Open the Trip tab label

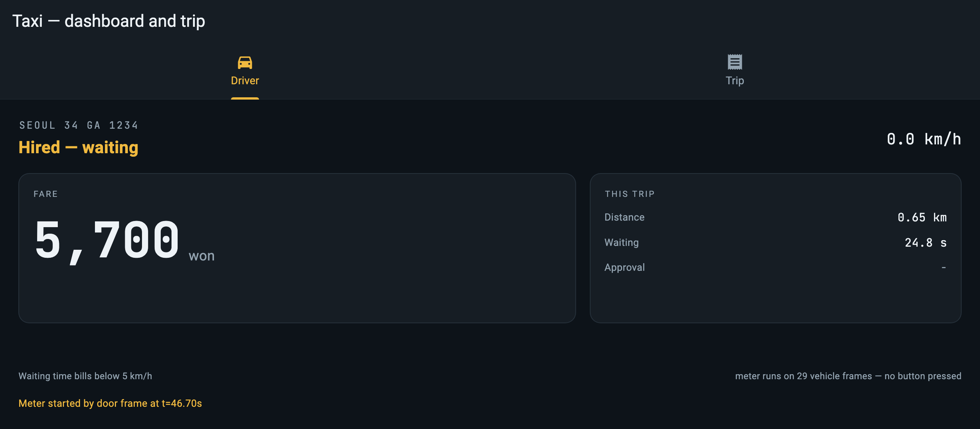click(735, 80)
